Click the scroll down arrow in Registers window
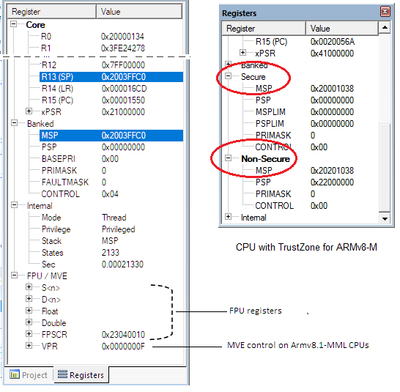 click(x=385, y=218)
